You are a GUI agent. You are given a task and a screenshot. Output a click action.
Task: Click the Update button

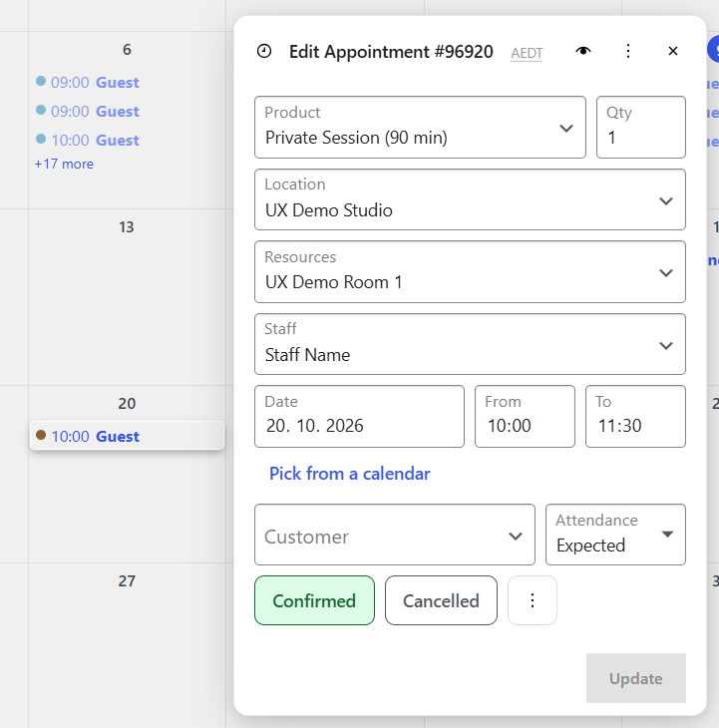(635, 678)
